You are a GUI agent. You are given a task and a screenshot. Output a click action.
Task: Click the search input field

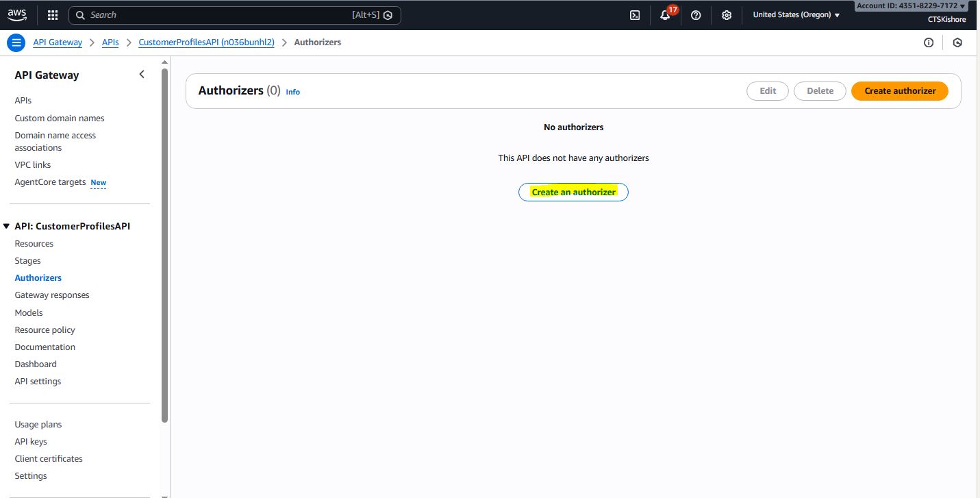(x=219, y=15)
